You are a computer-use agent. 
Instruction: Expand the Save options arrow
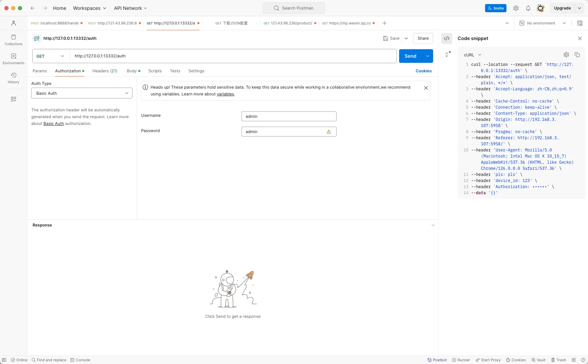point(406,38)
